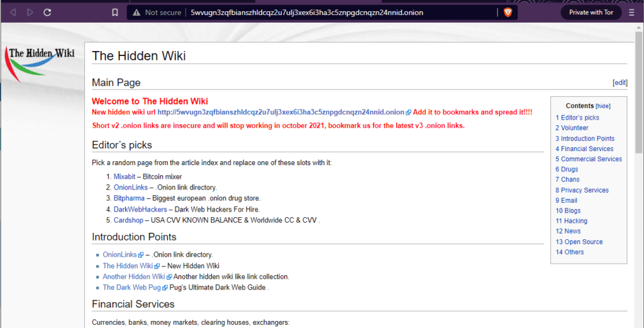Open the Another Hidden Wiki link
Image resolution: width=644 pixels, height=328 pixels.
(134, 276)
